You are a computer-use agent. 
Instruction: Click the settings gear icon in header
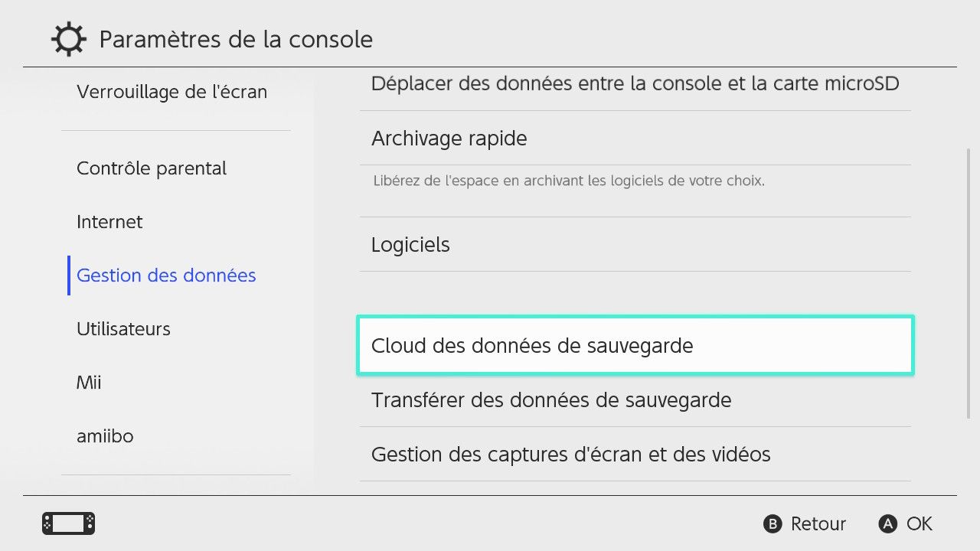69,39
